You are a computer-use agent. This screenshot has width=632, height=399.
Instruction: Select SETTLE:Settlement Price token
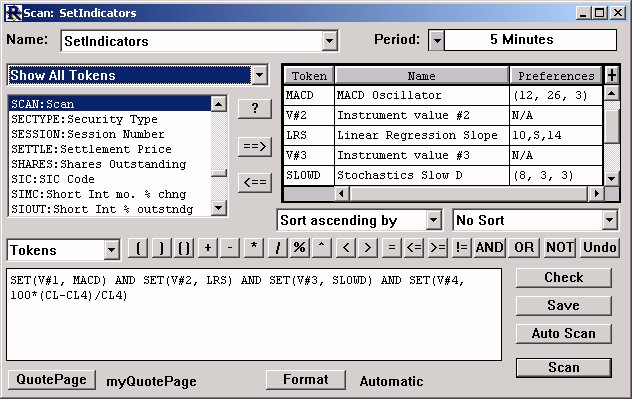pos(110,149)
